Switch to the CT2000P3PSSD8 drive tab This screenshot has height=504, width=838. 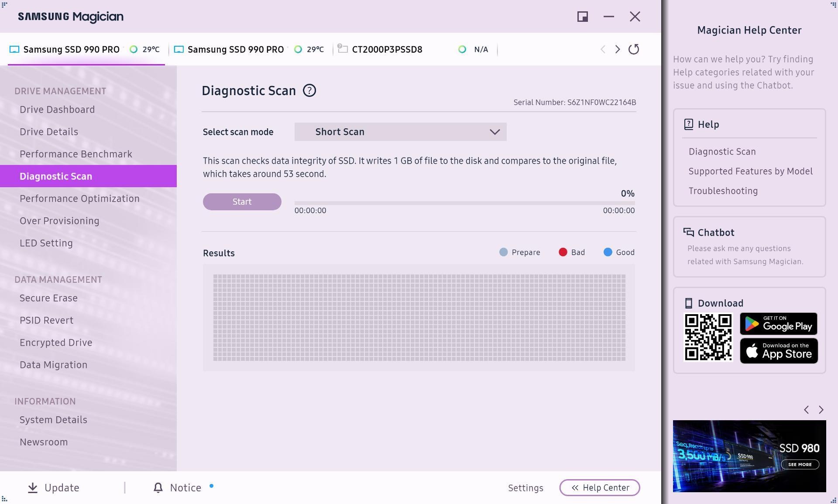[x=415, y=49]
